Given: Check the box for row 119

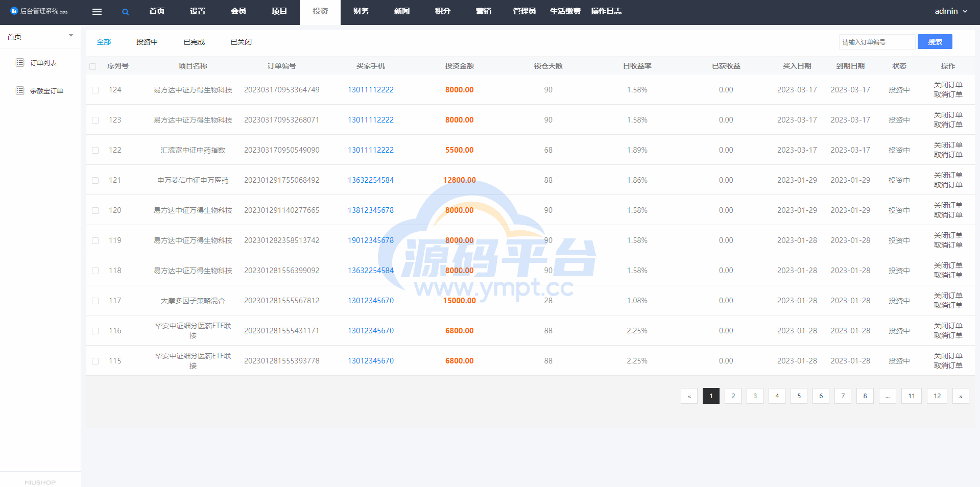Looking at the screenshot, I should coord(95,240).
